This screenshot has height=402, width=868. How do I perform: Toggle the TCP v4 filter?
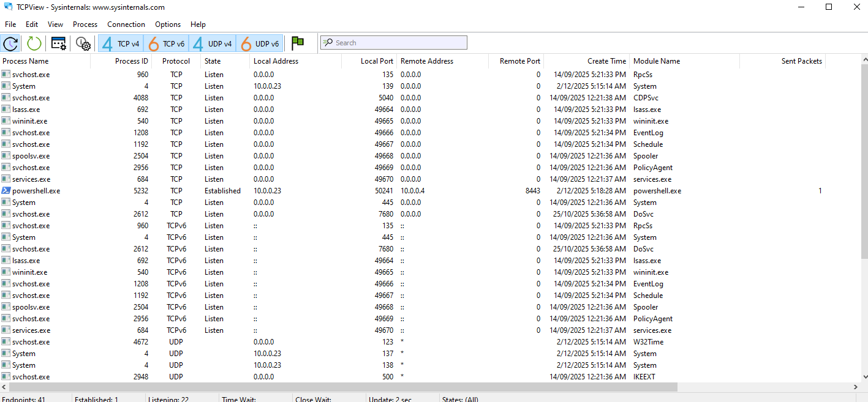click(x=121, y=43)
